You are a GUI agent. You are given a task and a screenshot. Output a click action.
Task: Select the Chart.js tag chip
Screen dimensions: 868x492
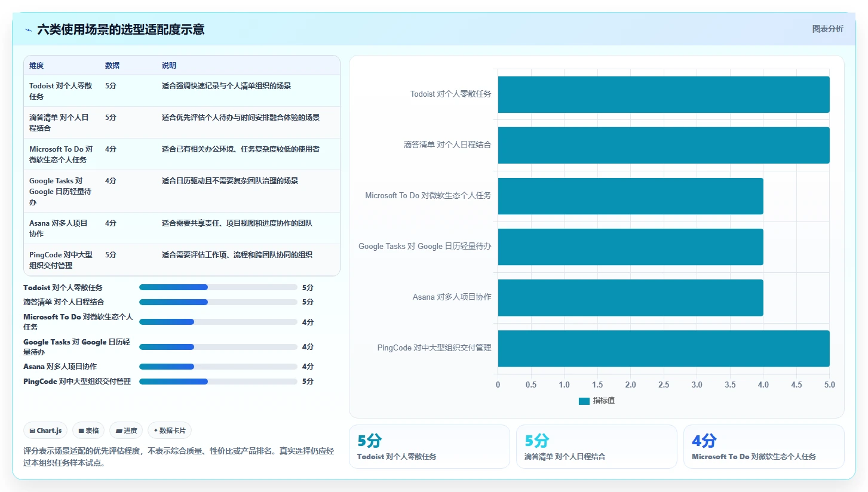point(45,430)
